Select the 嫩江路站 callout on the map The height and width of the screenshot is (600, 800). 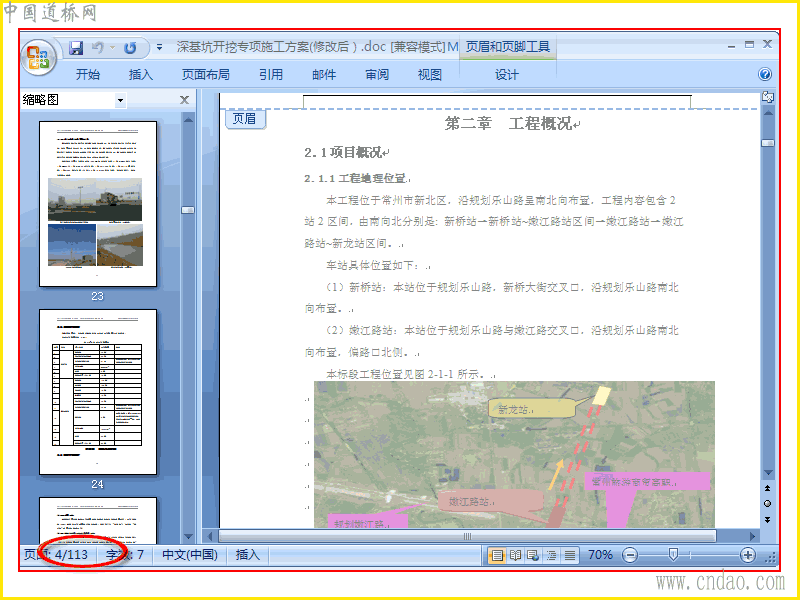click(x=490, y=502)
